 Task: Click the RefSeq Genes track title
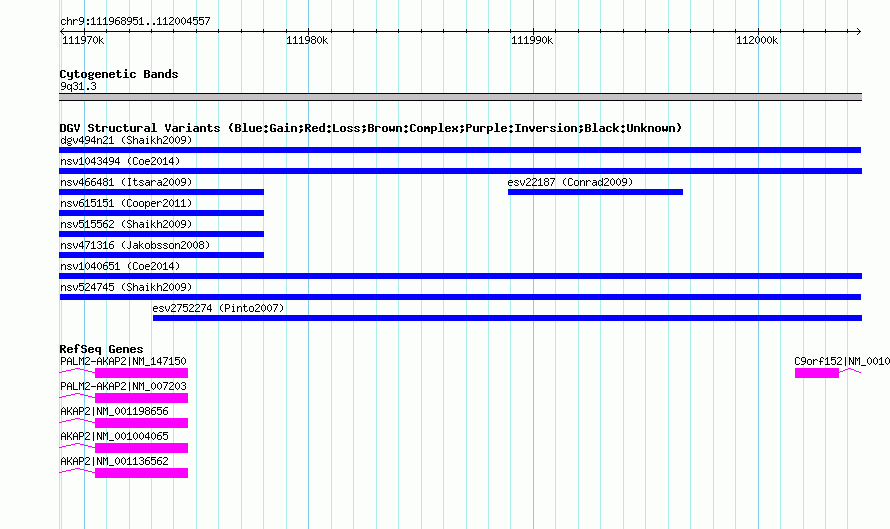pyautogui.click(x=101, y=349)
